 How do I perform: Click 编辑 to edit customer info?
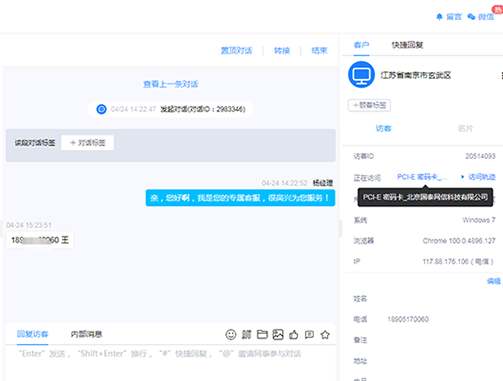click(x=493, y=281)
